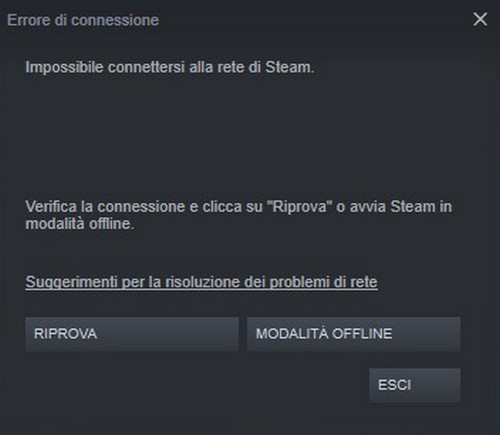The image size is (500, 435).
Task: Start Steam via MODALITÀ OFFLINE button
Action: click(x=354, y=334)
